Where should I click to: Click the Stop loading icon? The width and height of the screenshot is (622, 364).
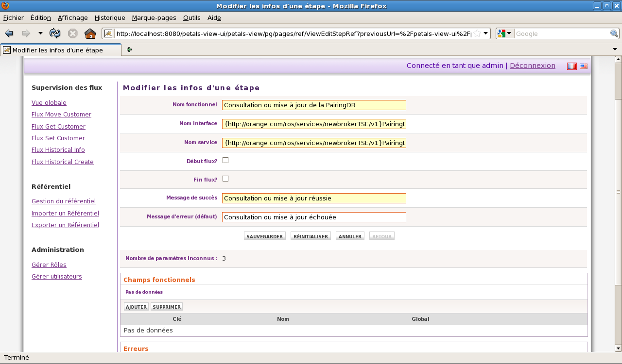pos(72,33)
